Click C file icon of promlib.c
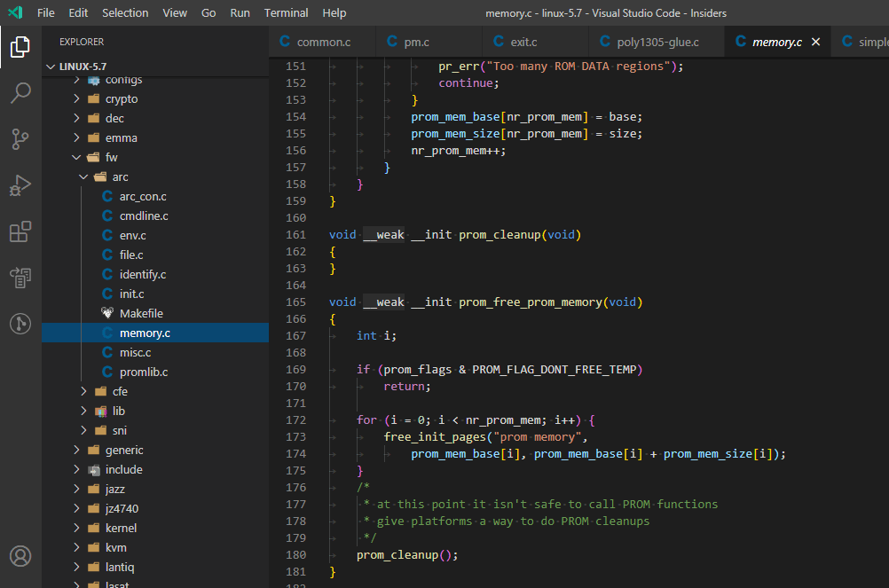Screen dimensions: 889x588 point(107,372)
